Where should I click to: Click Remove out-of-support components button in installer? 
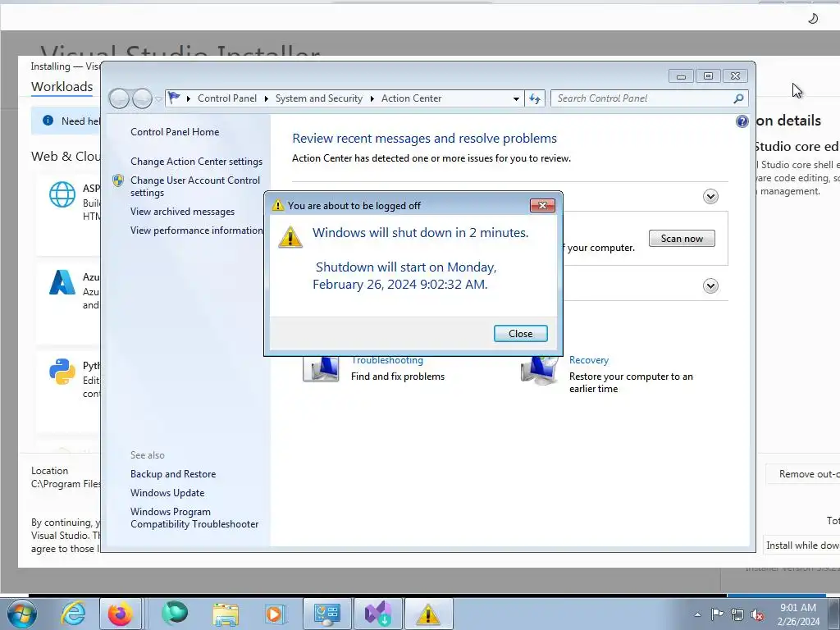tap(802, 474)
